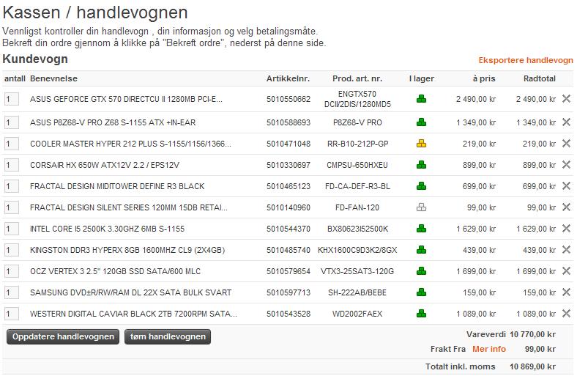Open Fractal Design Miditower Define R3 name

[117, 186]
